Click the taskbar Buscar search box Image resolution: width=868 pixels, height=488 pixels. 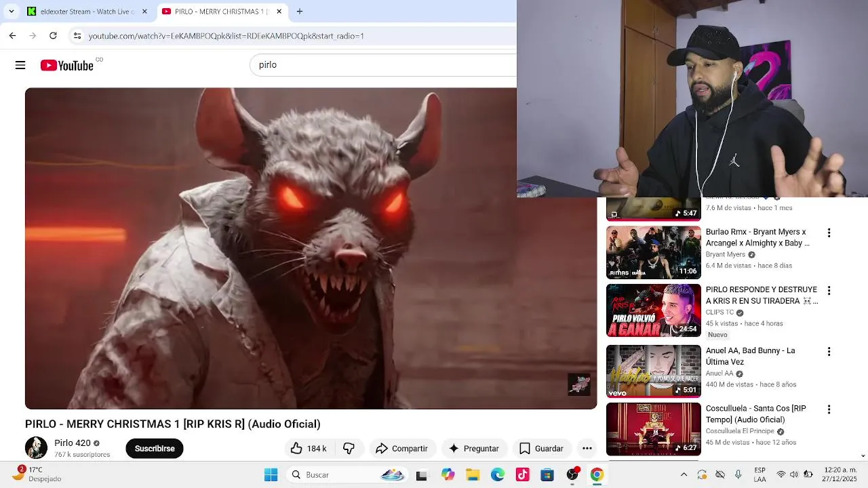(346, 474)
